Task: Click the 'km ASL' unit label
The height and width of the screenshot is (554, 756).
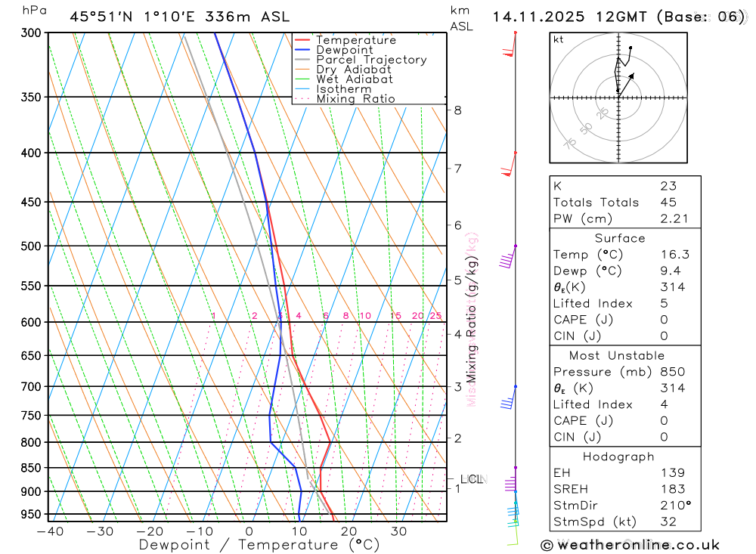Action: pyautogui.click(x=461, y=18)
